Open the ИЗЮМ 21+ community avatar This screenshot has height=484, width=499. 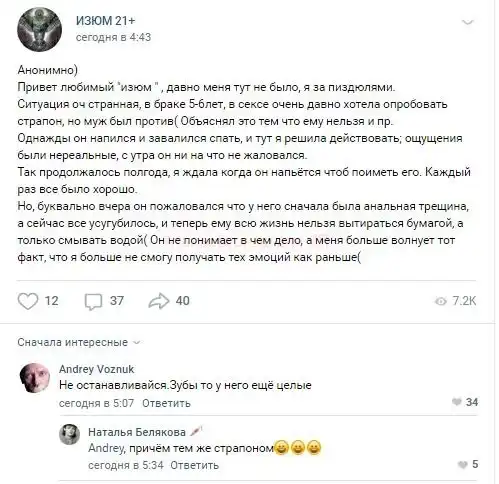click(x=39, y=29)
